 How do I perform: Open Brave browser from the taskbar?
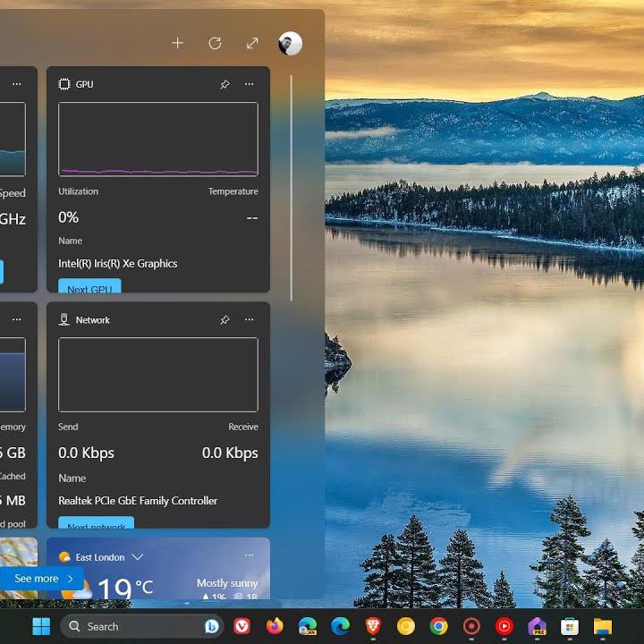coord(373,626)
